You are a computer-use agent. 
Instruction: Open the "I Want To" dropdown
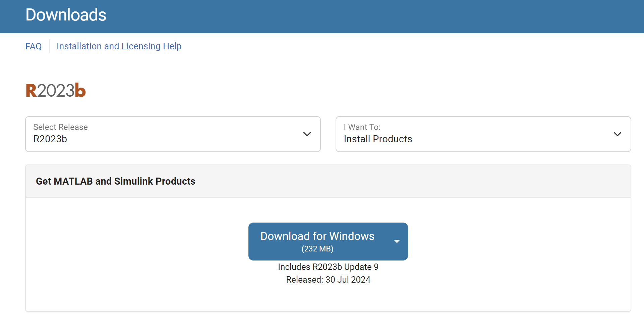(483, 134)
